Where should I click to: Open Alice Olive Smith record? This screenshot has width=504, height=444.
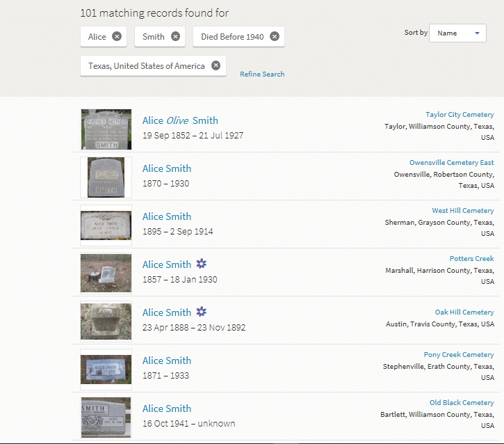point(180,120)
